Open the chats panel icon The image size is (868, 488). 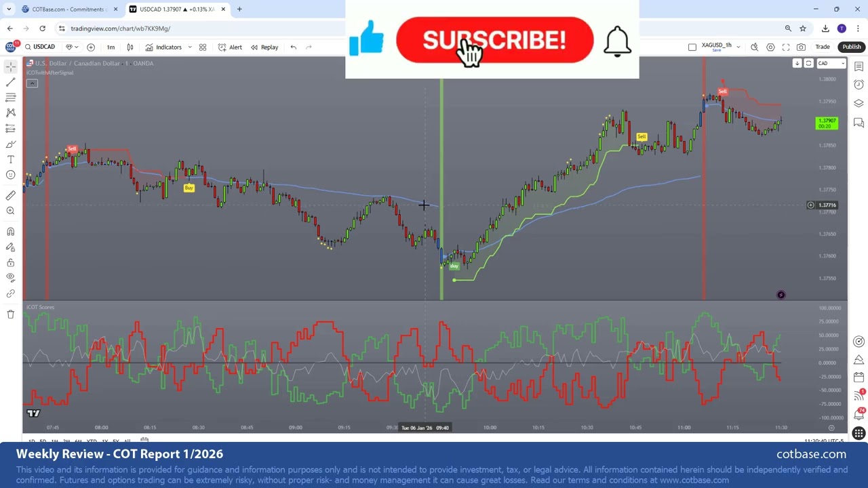click(859, 123)
